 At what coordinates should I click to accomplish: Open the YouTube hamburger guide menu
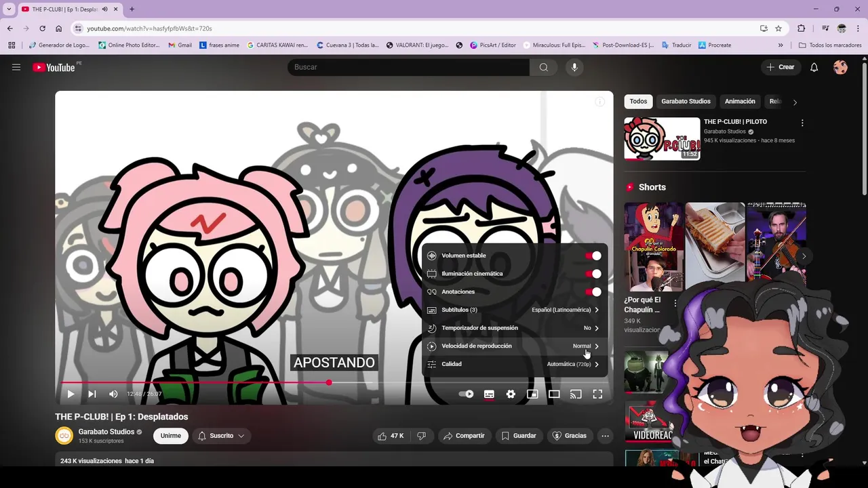pyautogui.click(x=16, y=67)
